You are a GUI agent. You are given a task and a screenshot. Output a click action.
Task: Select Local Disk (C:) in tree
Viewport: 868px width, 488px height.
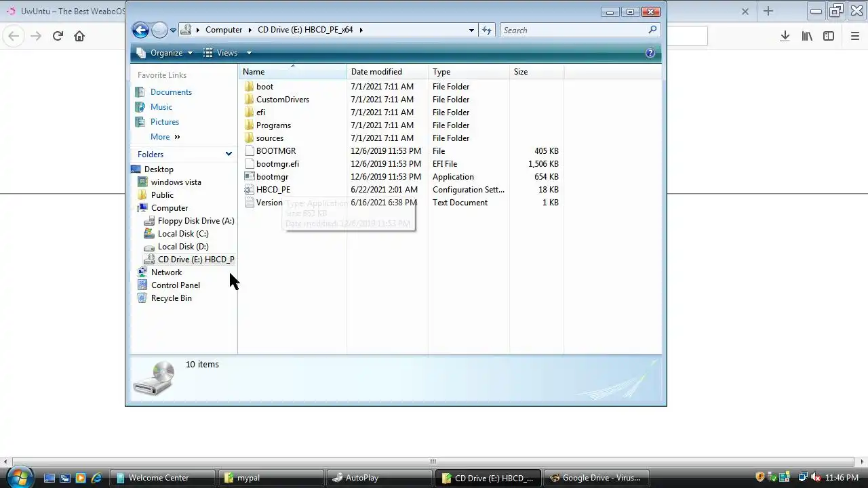[x=183, y=234]
